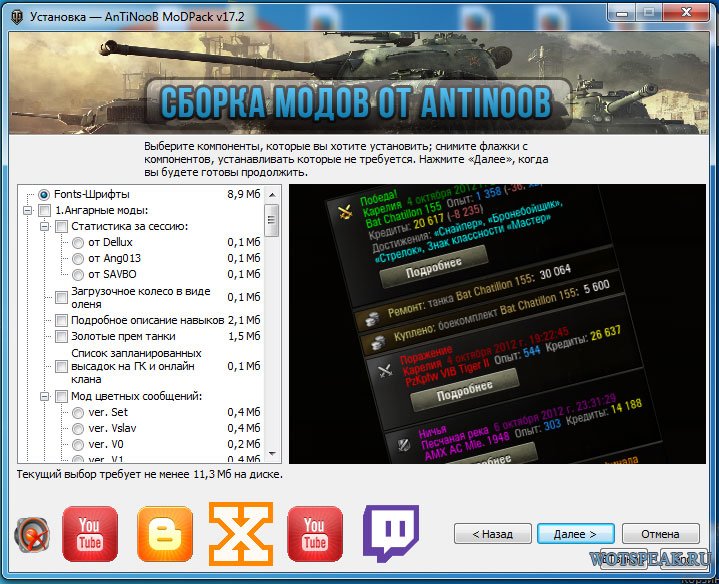Click the orange X logo icon

[x=240, y=533]
